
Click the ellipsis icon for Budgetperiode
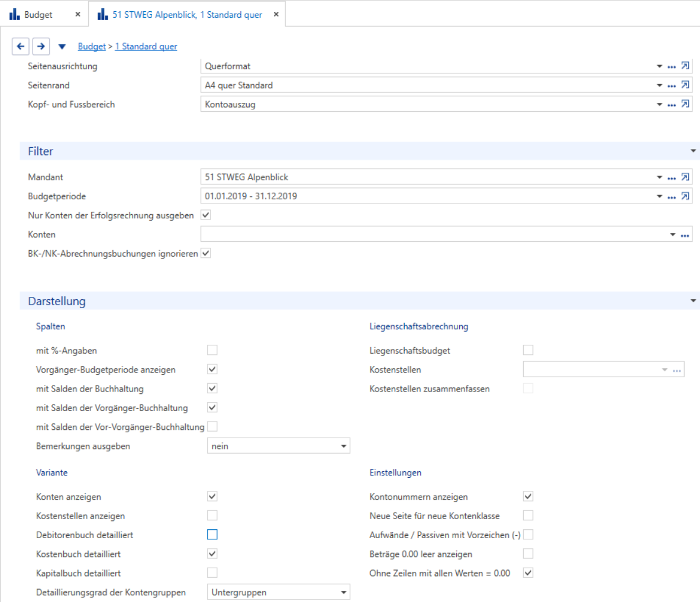[672, 197]
